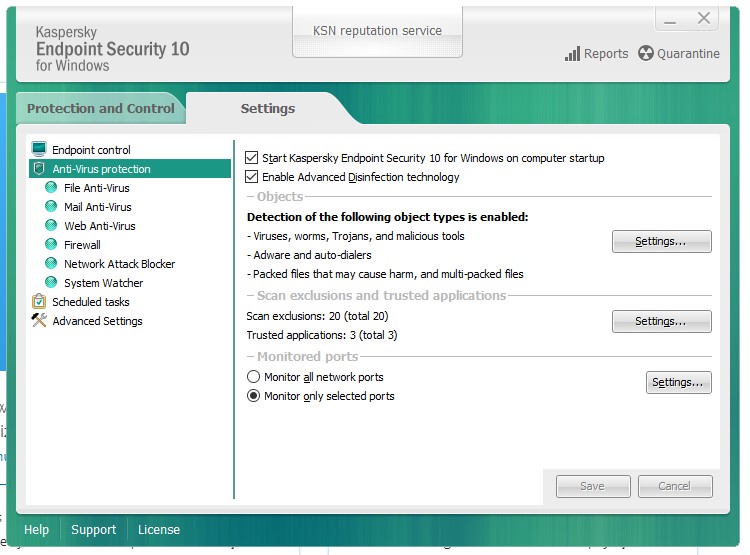
Task: Click the Endpoint control monitor icon
Action: 39,149
